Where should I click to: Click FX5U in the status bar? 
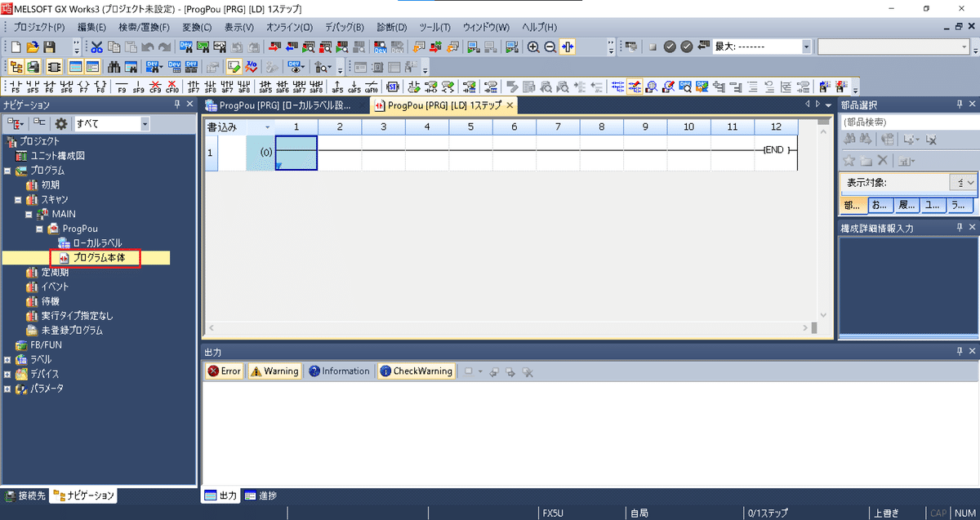coord(553,513)
